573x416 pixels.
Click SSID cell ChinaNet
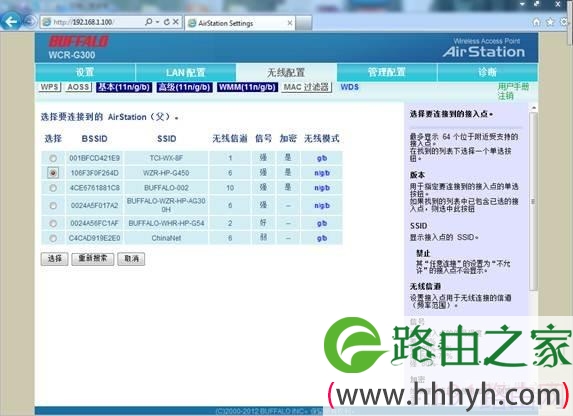[x=166, y=238]
